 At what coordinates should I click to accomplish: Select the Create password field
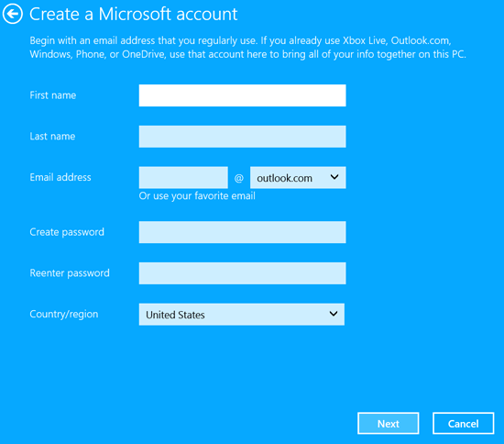pyautogui.click(x=242, y=232)
